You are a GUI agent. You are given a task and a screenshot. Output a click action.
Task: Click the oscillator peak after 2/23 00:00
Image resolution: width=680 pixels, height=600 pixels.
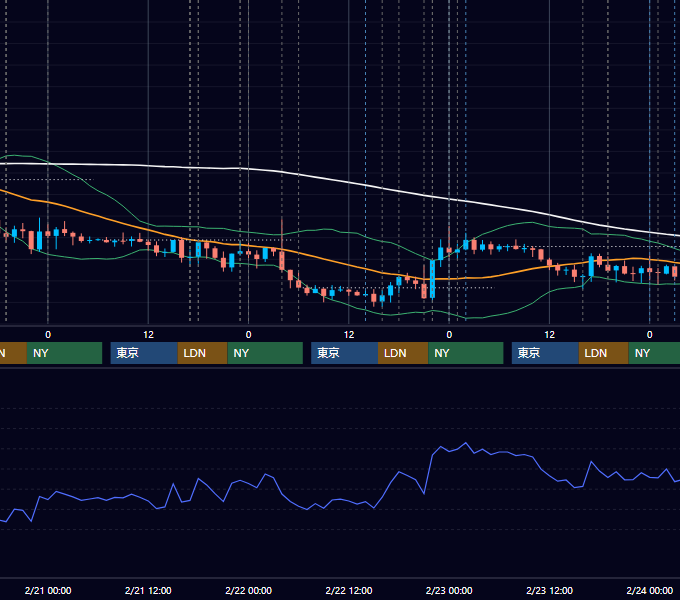pyautogui.click(x=466, y=443)
